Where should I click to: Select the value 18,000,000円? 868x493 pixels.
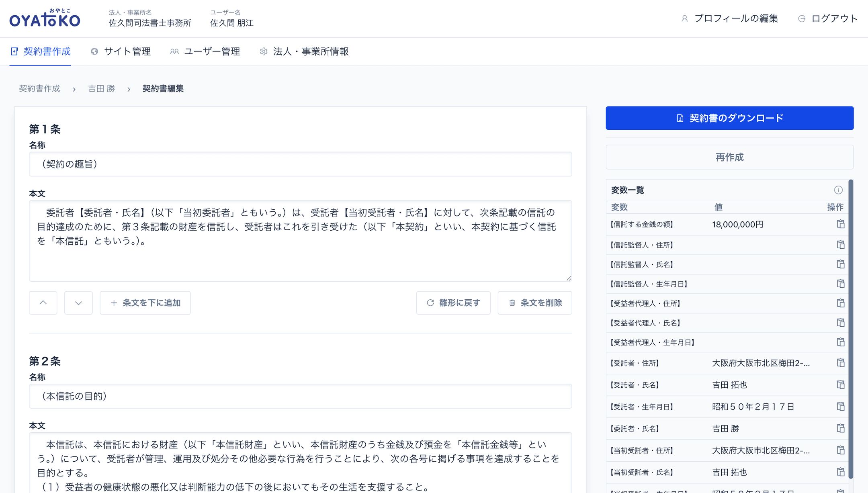tap(737, 224)
